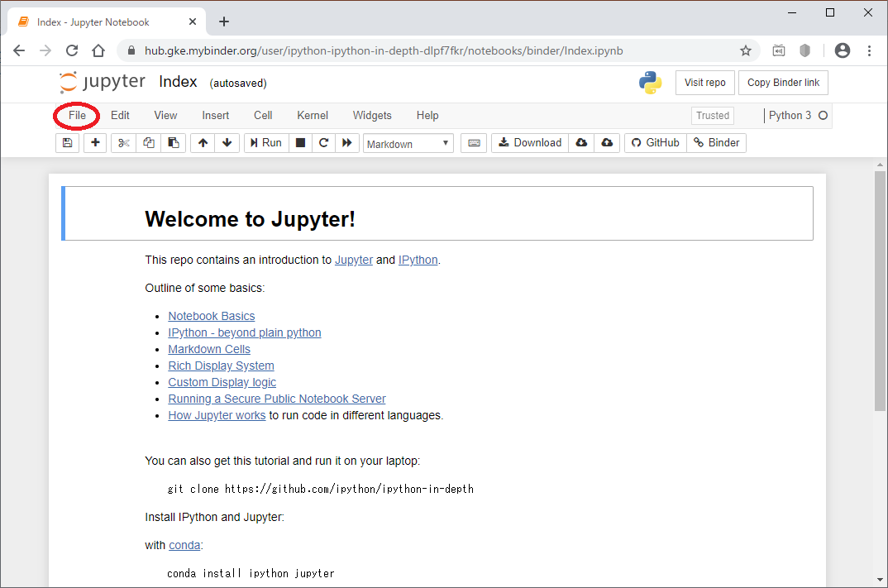The height and width of the screenshot is (588, 888).
Task: Click the save and checkpoint icon
Action: 67,143
